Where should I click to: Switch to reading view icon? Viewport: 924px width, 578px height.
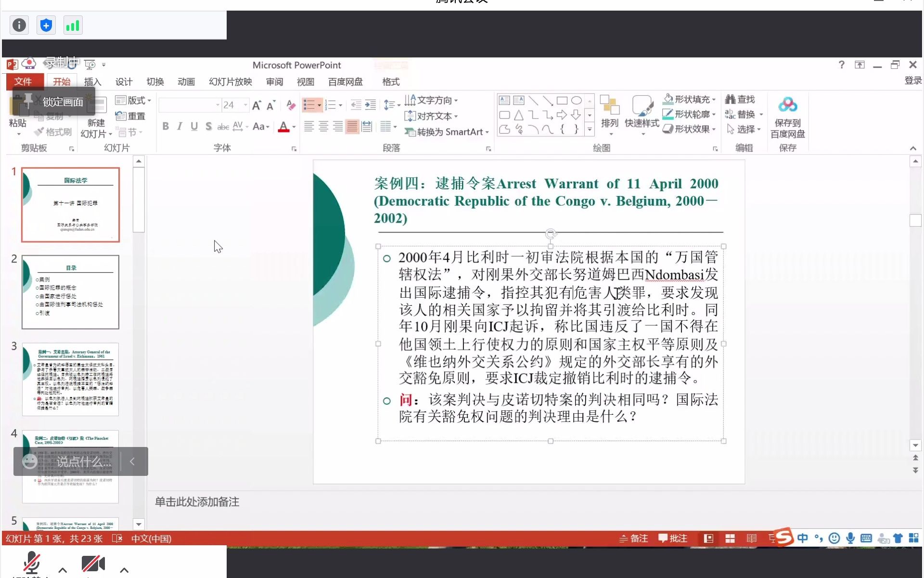click(752, 539)
